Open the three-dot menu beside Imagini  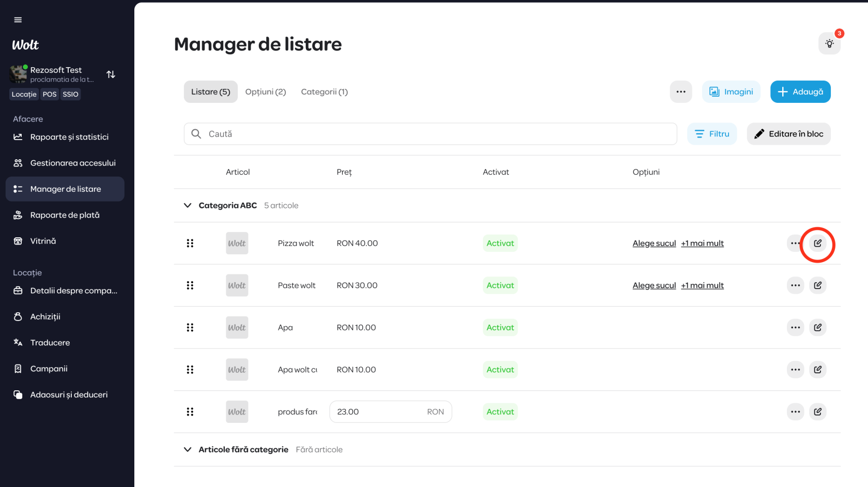click(681, 92)
